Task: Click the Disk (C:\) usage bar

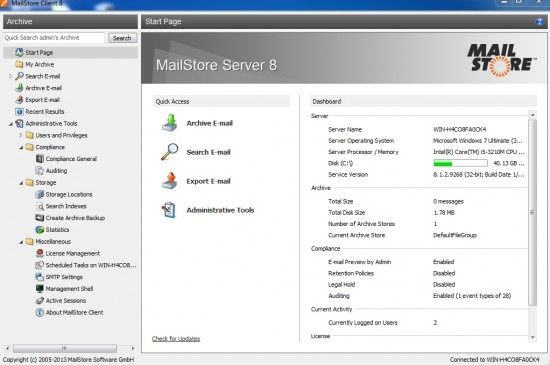Action: tap(460, 163)
